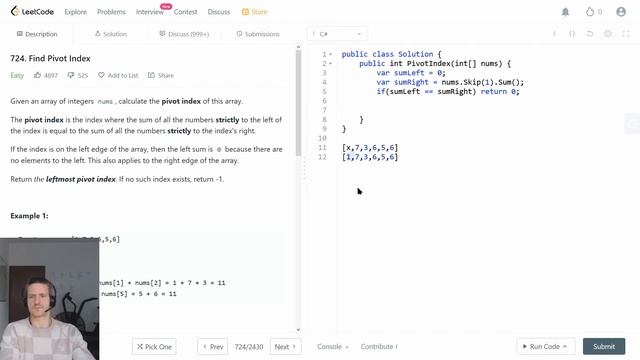This screenshot has height=360, width=640.
Task: Open the Run Code options arrow
Action: [565, 347]
